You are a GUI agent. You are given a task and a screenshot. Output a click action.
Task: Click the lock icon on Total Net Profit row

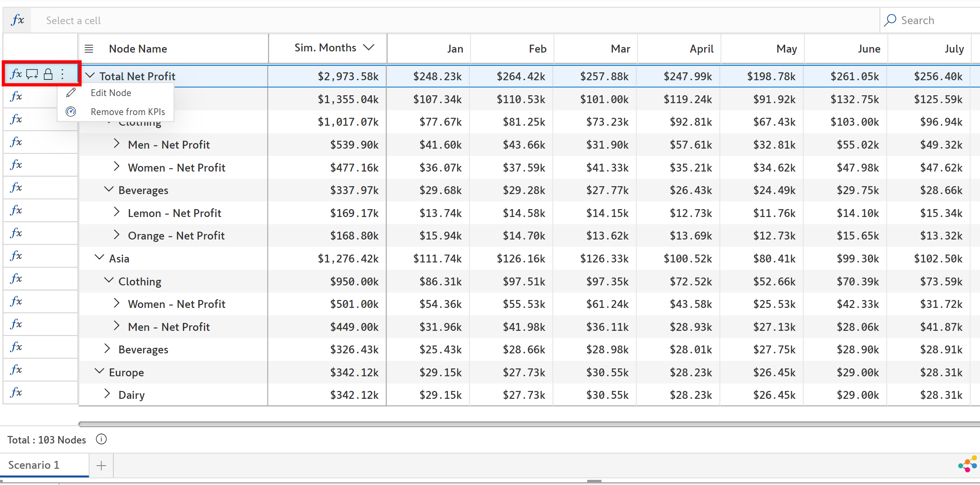tap(48, 74)
